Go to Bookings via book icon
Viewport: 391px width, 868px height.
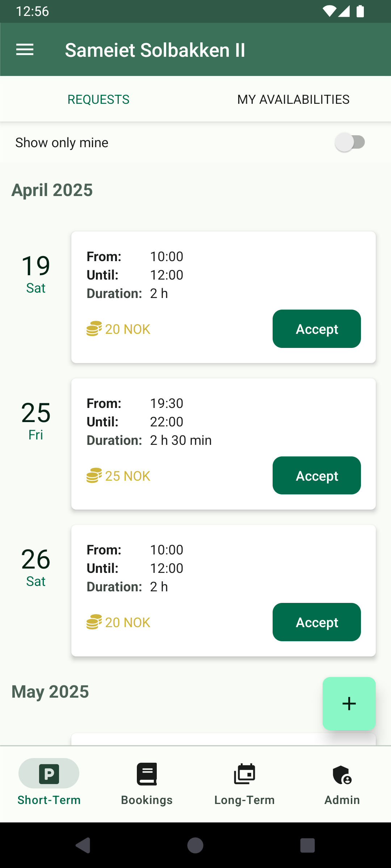pyautogui.click(x=147, y=774)
